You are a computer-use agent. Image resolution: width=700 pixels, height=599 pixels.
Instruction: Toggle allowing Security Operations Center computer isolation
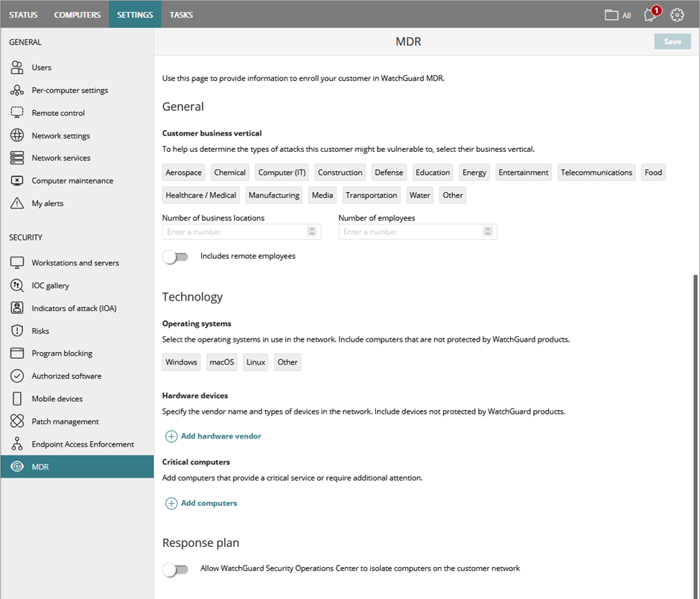pyautogui.click(x=176, y=568)
